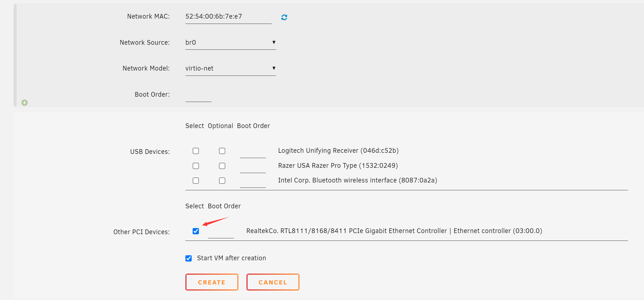Screen dimensions: 644x300
Task: Select the Intel Bluetooth interface checkbox
Action: 196,181
